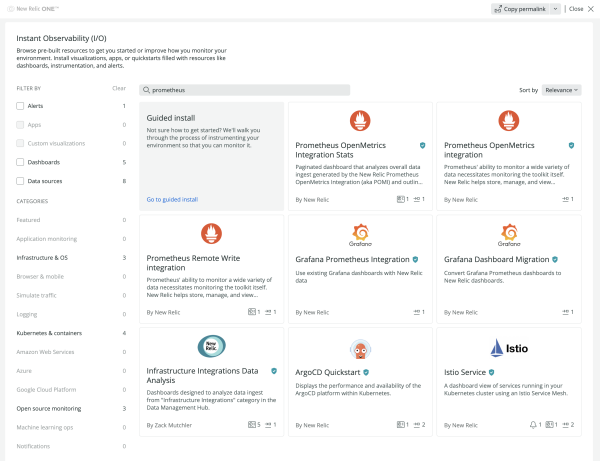Screen dimensions: 600x461
Task: Select the Simulate traffic category
Action: coord(36,295)
